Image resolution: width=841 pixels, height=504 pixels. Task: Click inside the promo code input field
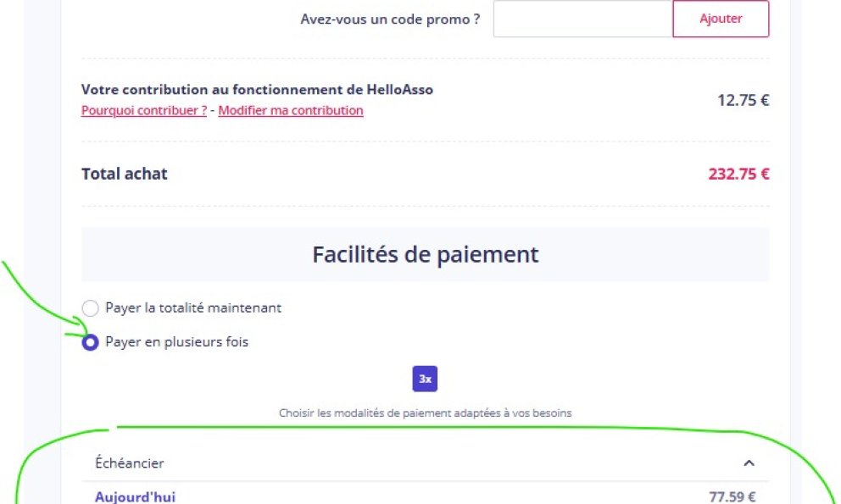click(582, 18)
